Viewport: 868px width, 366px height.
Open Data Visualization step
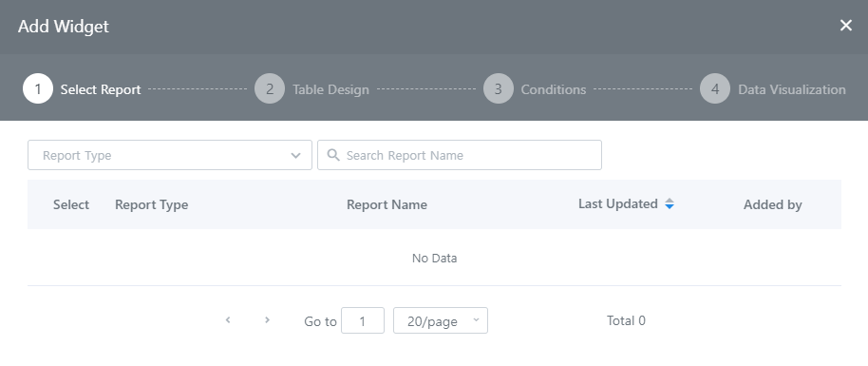[x=792, y=89]
